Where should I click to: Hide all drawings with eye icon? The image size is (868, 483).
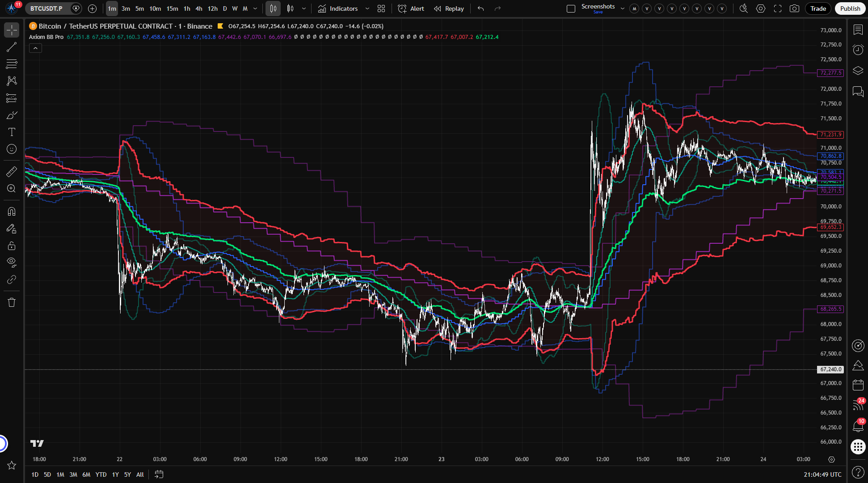coord(12,262)
